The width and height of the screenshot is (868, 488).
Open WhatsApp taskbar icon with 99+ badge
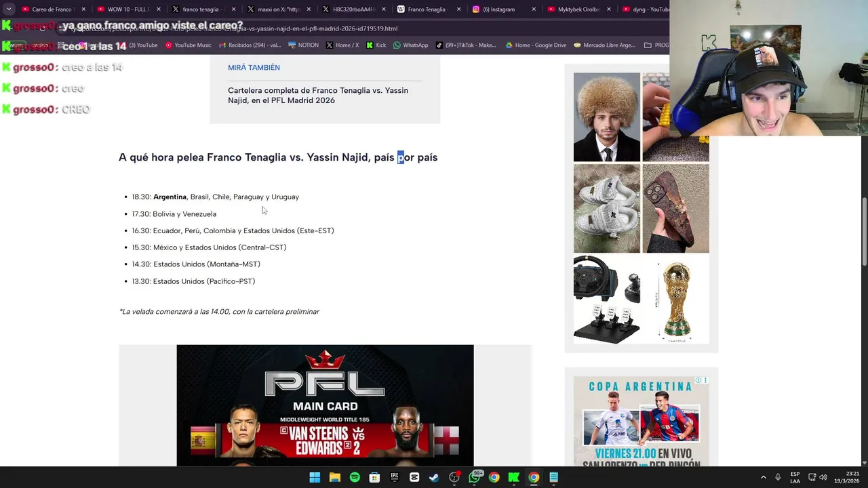point(475,477)
